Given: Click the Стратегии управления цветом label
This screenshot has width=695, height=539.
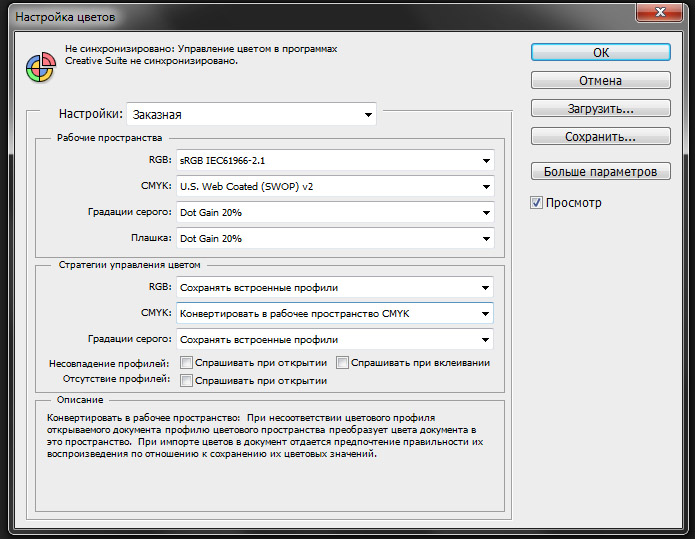Looking at the screenshot, I should [x=129, y=265].
